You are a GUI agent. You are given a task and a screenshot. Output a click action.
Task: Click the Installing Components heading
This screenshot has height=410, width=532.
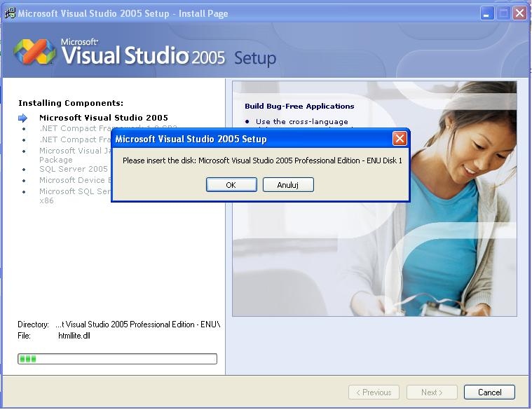pos(71,103)
